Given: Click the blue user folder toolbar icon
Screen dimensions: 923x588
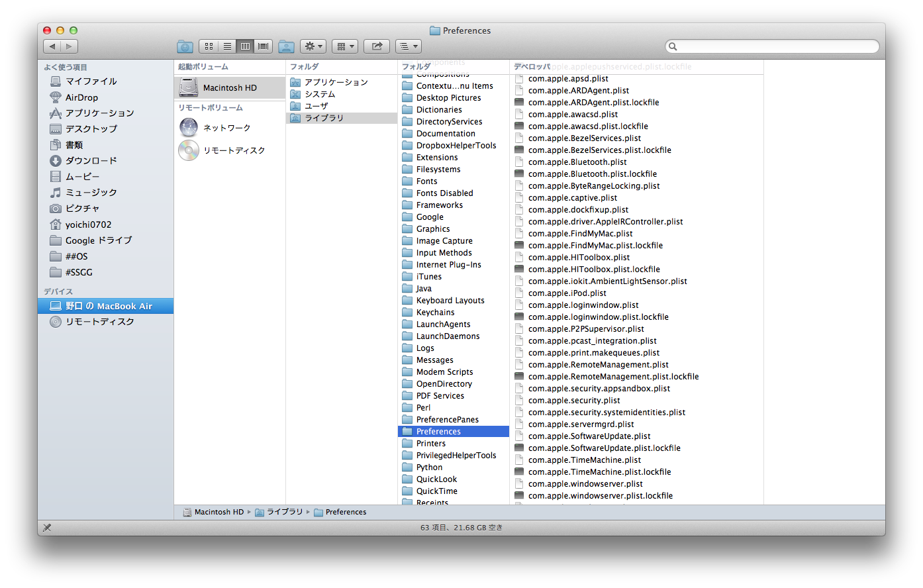Looking at the screenshot, I should (286, 46).
